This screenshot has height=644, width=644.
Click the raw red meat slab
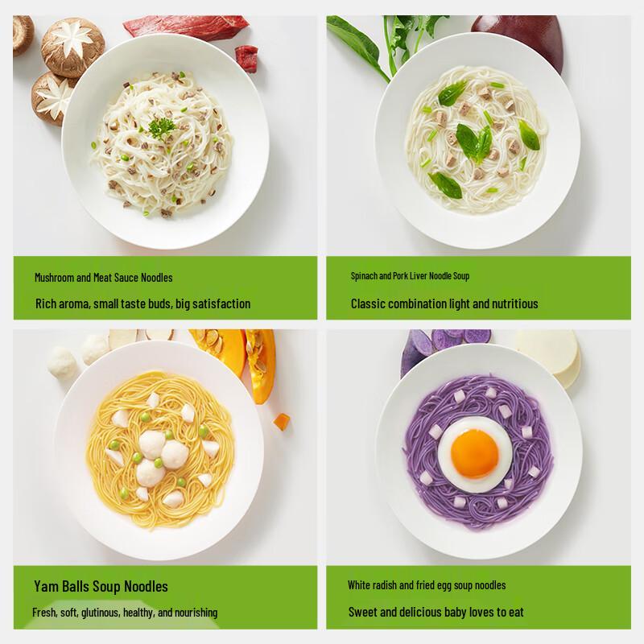pyautogui.click(x=186, y=27)
